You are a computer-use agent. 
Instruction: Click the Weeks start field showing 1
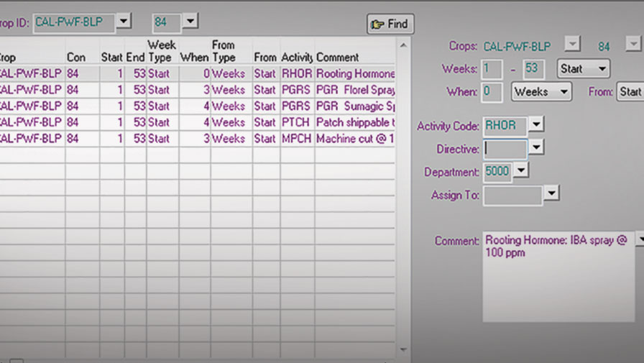(492, 69)
